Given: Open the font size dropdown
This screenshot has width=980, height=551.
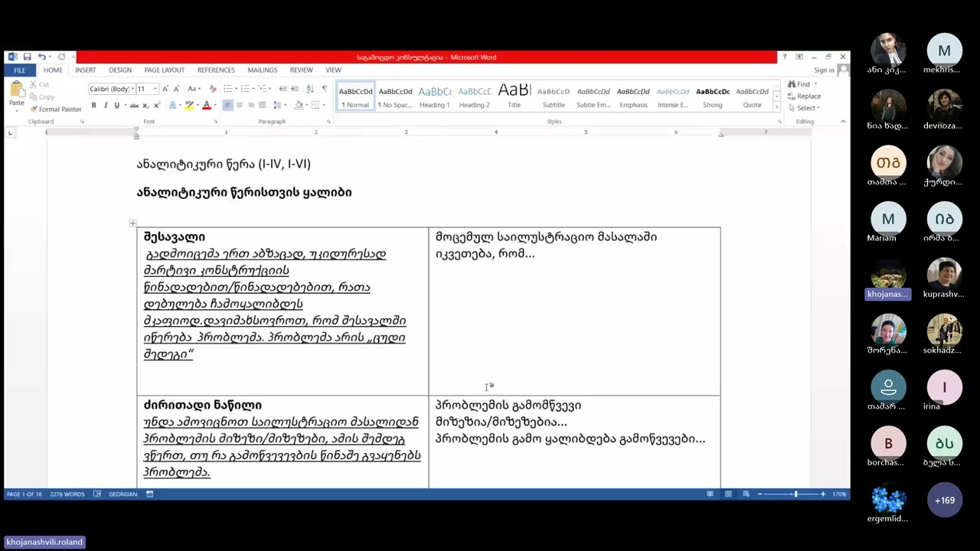Looking at the screenshot, I should tap(155, 89).
